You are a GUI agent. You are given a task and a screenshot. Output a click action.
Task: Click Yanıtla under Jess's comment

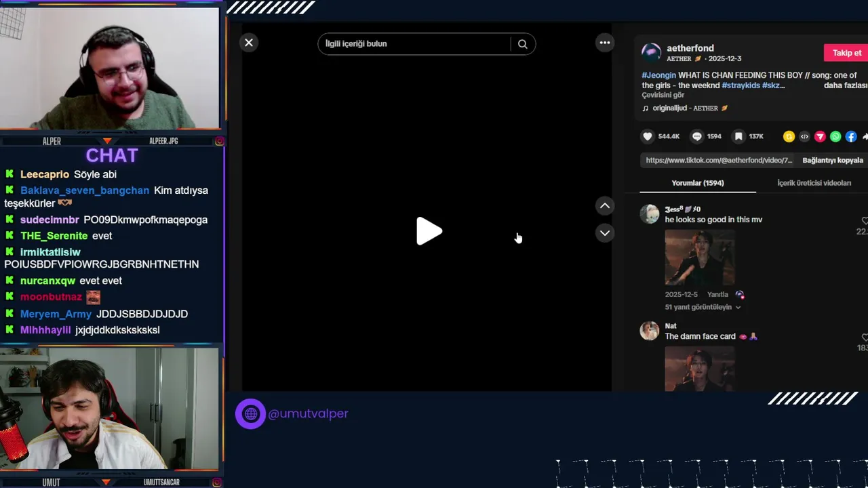[717, 295]
